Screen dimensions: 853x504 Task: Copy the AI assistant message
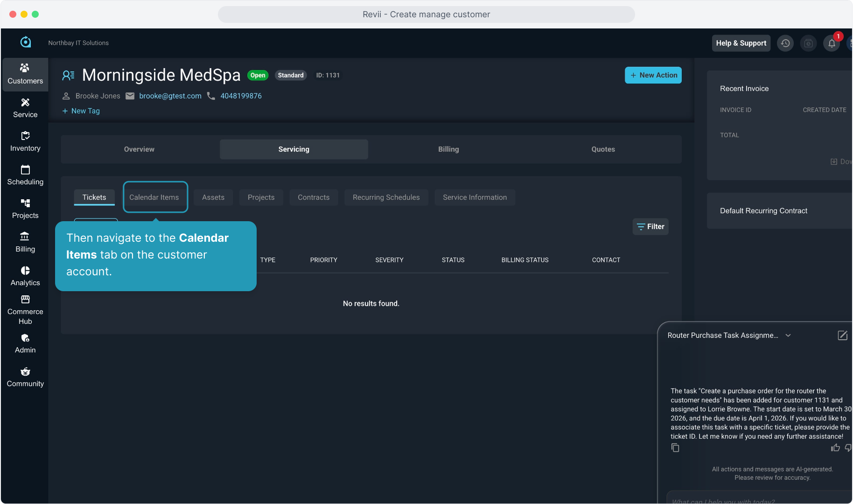675,448
